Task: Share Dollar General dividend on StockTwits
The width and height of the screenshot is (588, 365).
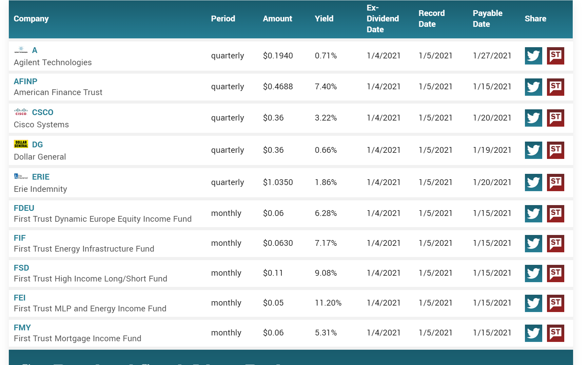Action: click(x=555, y=150)
